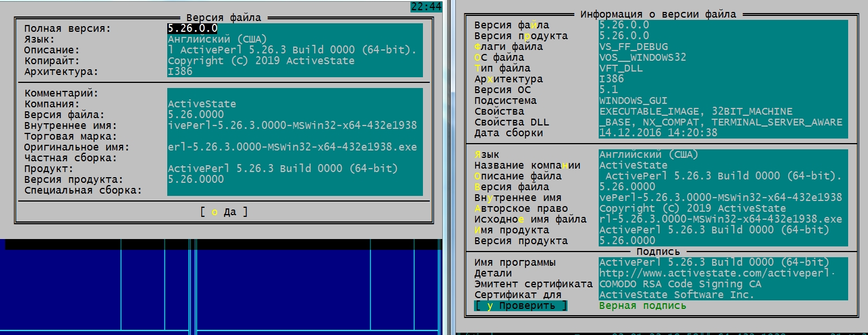Image resolution: width=868 pixels, height=335 pixels.
Task: Click Версия продукта value in left dialog
Action: point(295,179)
